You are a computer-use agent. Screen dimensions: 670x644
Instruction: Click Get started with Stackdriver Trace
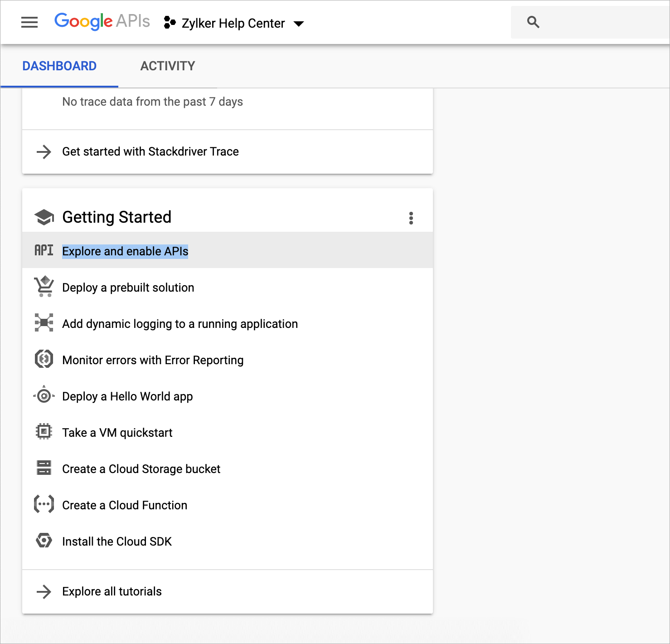pos(150,151)
